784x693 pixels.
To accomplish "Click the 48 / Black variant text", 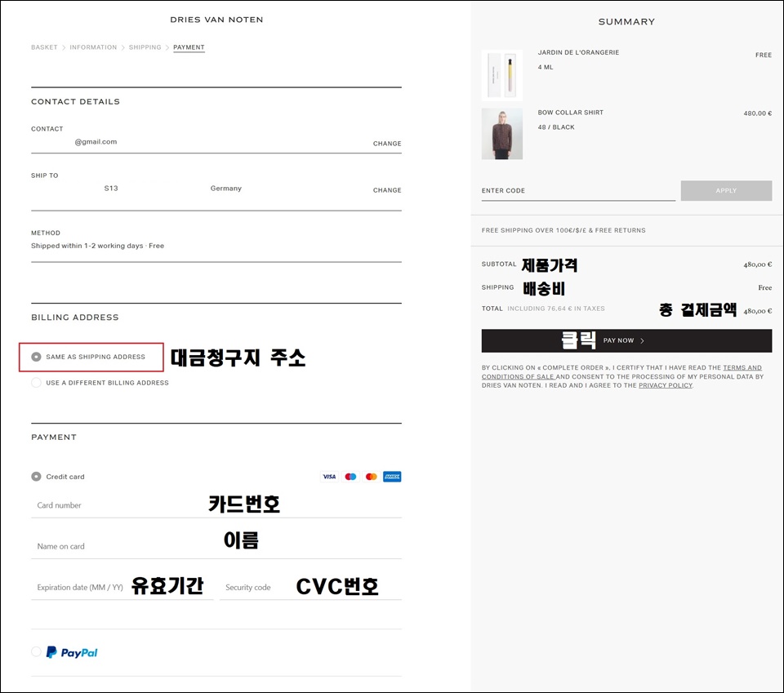I will [x=556, y=127].
